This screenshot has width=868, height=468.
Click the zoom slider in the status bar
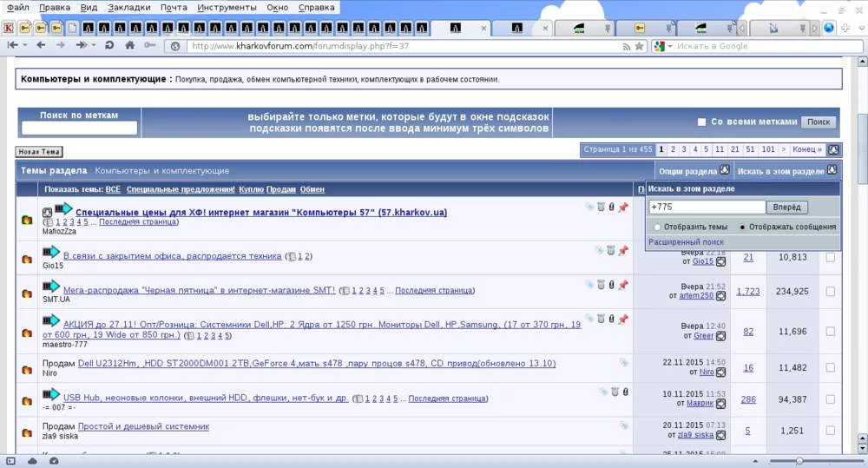(x=799, y=460)
